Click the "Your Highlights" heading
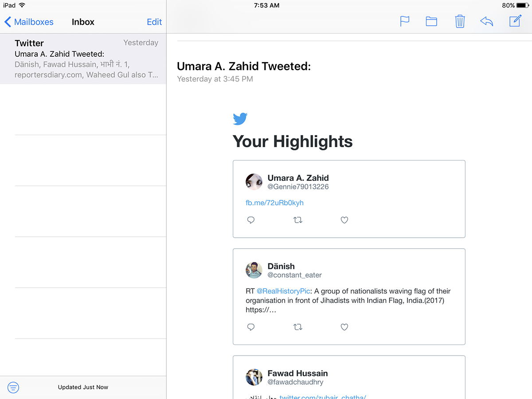The height and width of the screenshot is (399, 532). tap(293, 141)
